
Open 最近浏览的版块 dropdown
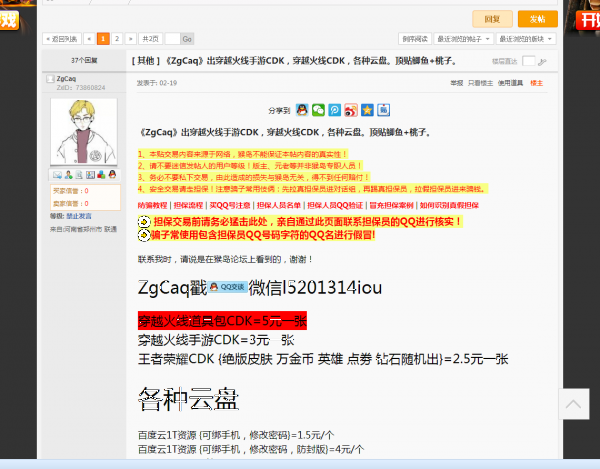526,39
